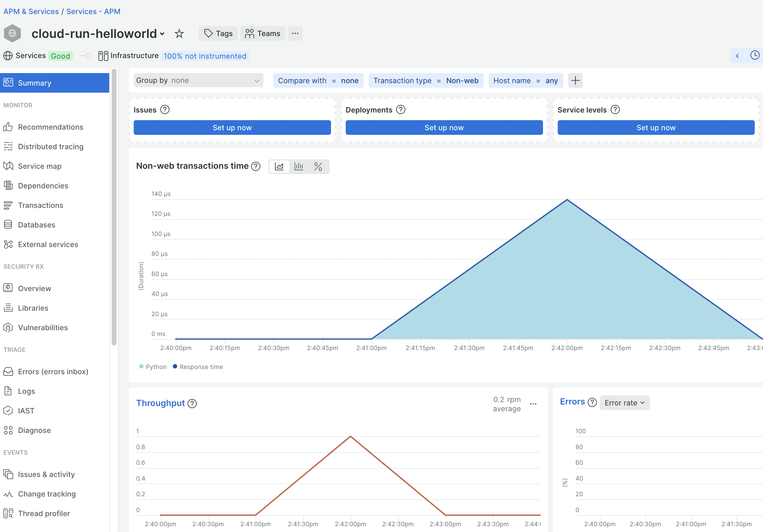Open the Tags panel for this service
Viewport: 763px width, 532px height.
tap(218, 33)
